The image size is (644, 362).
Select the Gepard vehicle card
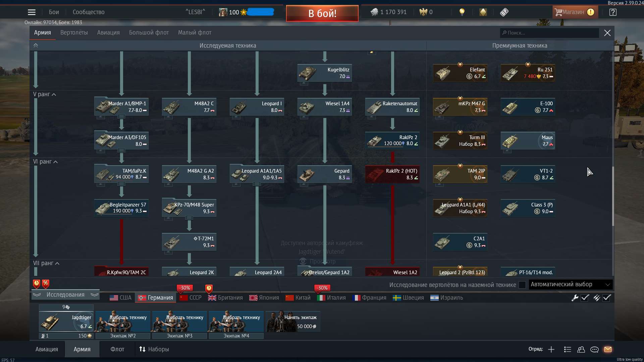pyautogui.click(x=324, y=174)
